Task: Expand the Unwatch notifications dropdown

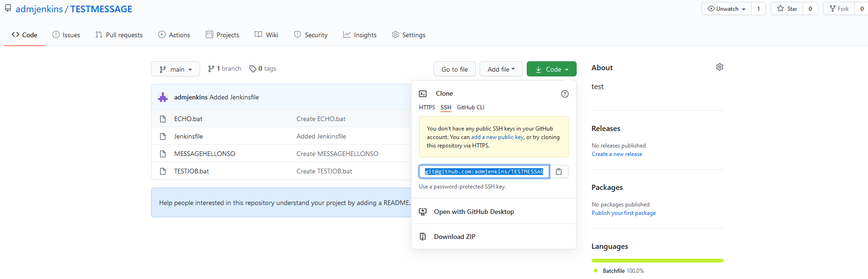Action: coord(726,8)
